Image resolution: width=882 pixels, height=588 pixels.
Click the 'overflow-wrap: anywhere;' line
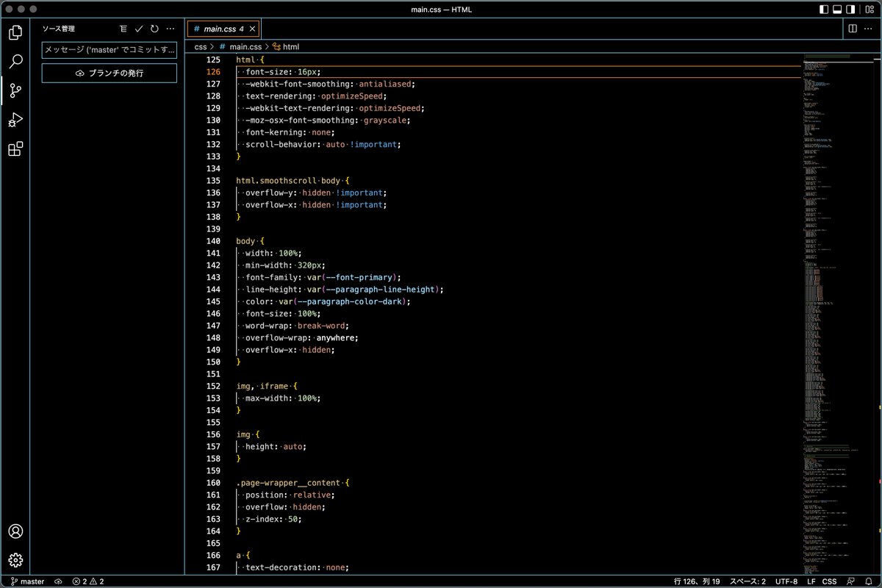[302, 337]
